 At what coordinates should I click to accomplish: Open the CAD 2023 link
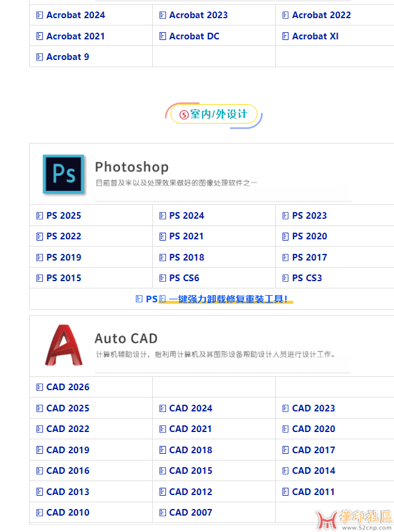(313, 408)
